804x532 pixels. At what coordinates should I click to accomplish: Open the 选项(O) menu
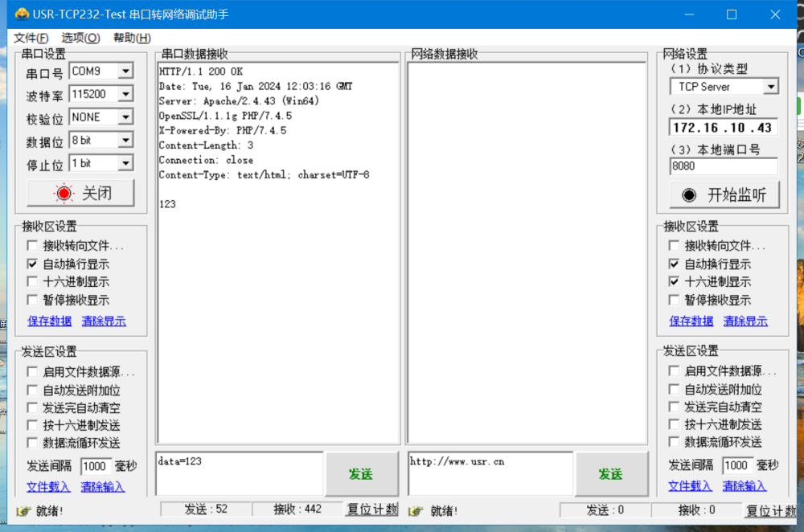[x=80, y=38]
